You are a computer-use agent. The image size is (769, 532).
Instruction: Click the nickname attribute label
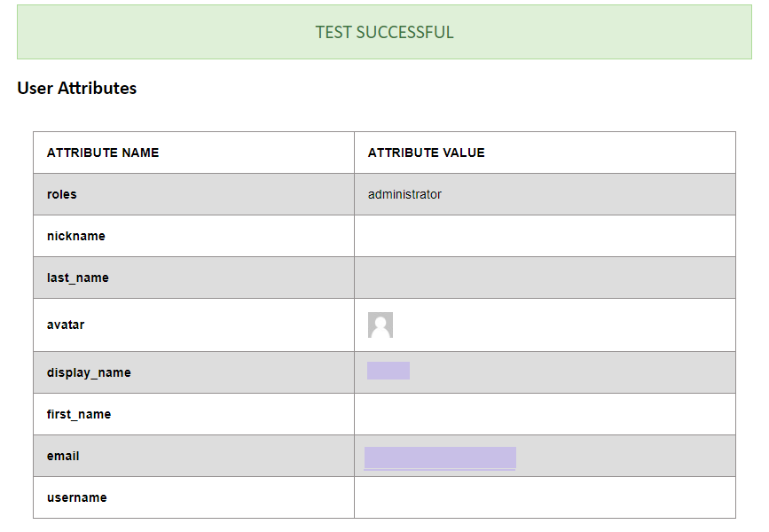coord(76,236)
